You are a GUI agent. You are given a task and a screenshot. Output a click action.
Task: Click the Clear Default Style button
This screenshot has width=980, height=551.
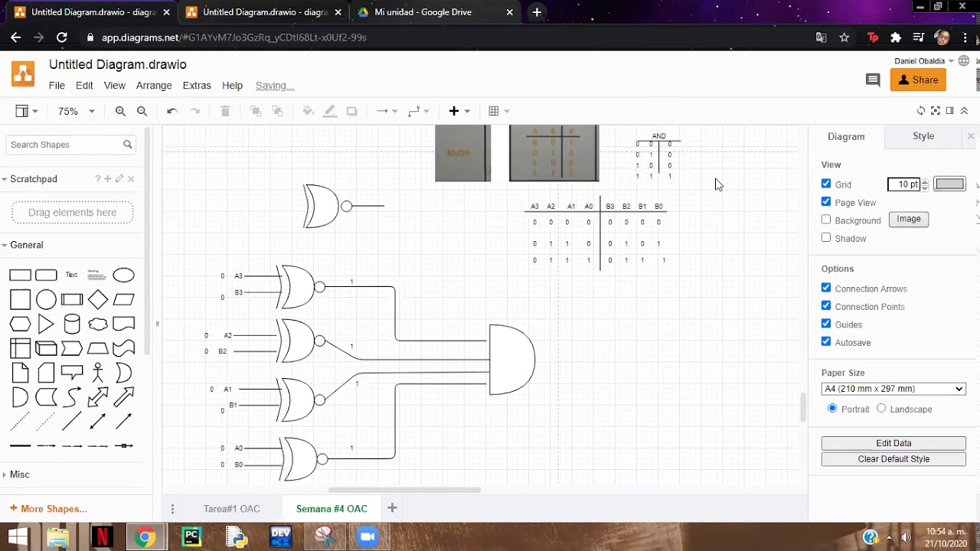pos(893,459)
